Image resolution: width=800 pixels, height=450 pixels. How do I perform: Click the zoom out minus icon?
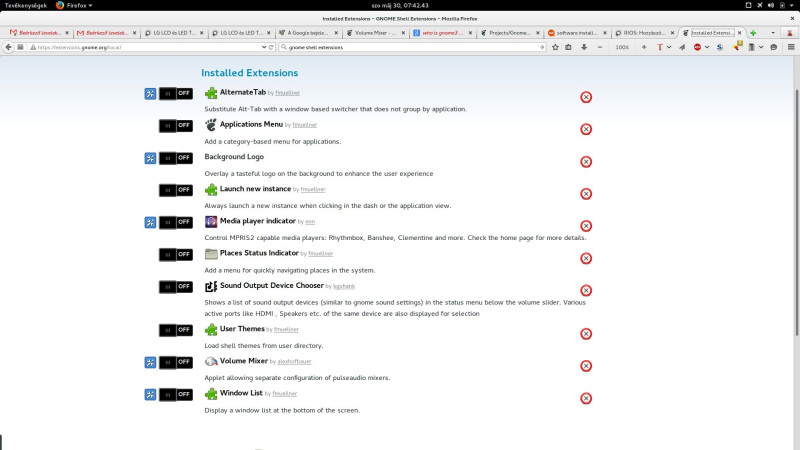tap(600, 47)
